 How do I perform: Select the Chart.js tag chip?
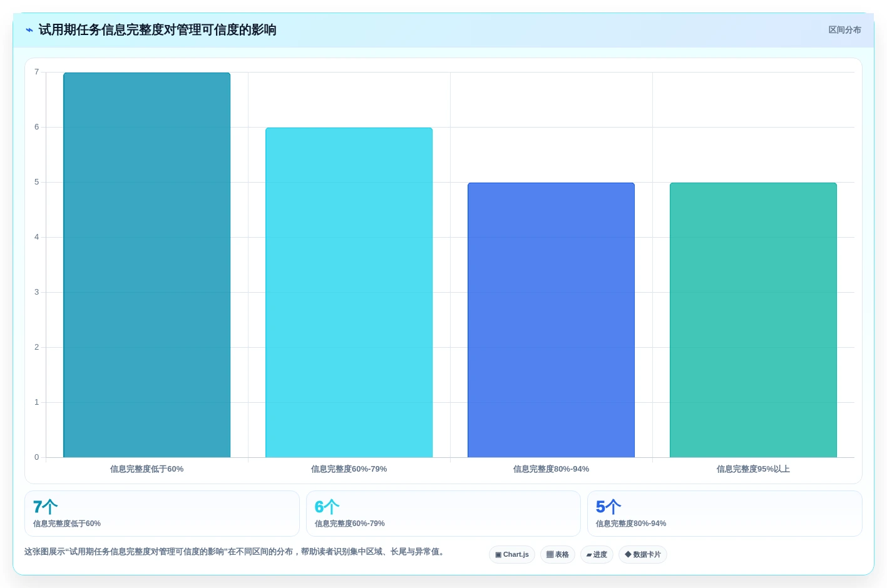tap(512, 555)
